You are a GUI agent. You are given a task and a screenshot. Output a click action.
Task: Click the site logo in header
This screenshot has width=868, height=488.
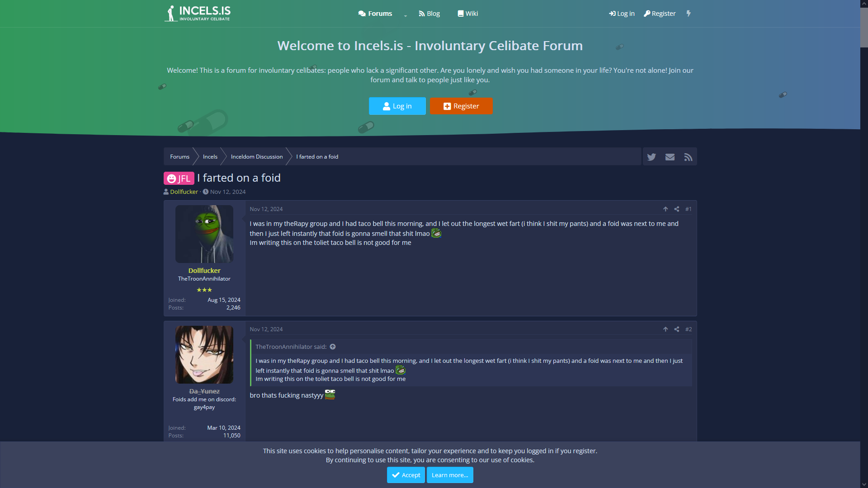198,13
